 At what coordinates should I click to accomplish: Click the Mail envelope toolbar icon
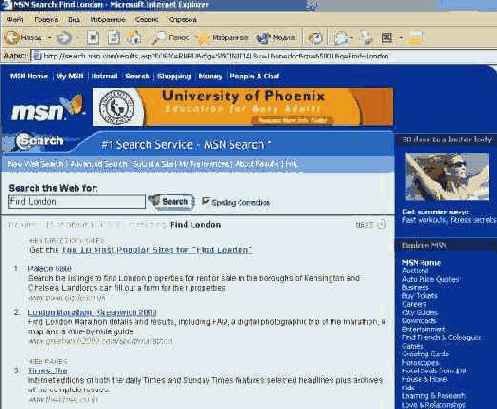point(341,38)
